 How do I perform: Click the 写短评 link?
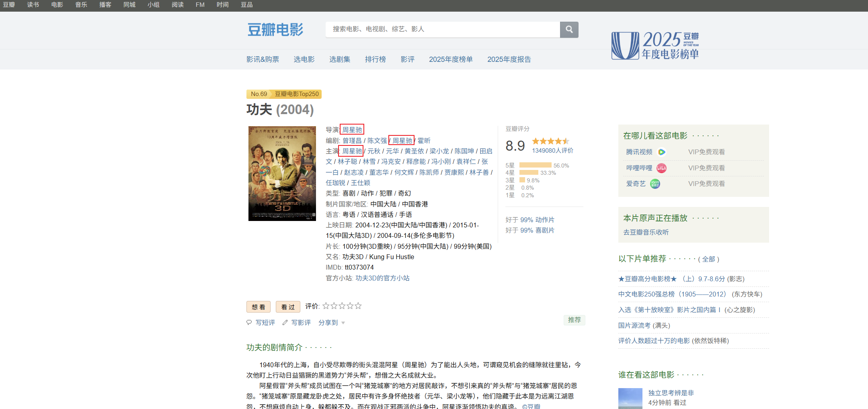tap(265, 323)
